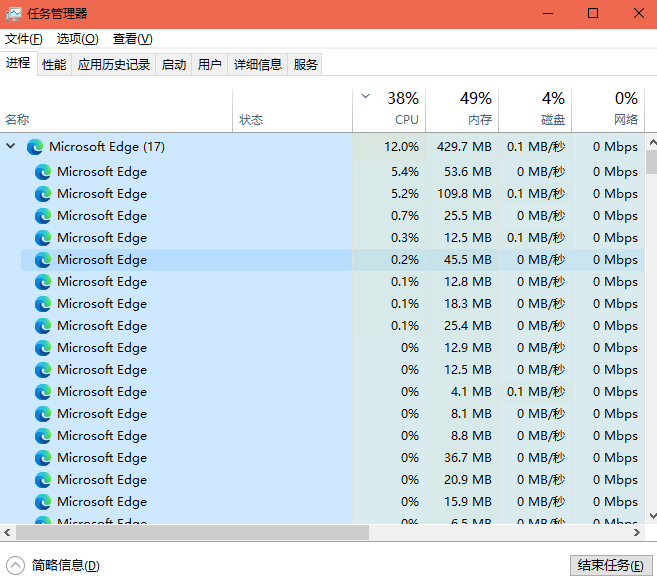Viewport: 657px width, 582px height.
Task: Click the Task Manager title bar icon
Action: 13,14
